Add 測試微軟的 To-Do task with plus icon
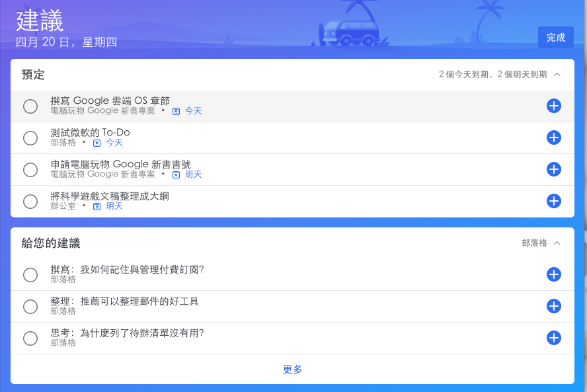587x392 pixels. 553,137
